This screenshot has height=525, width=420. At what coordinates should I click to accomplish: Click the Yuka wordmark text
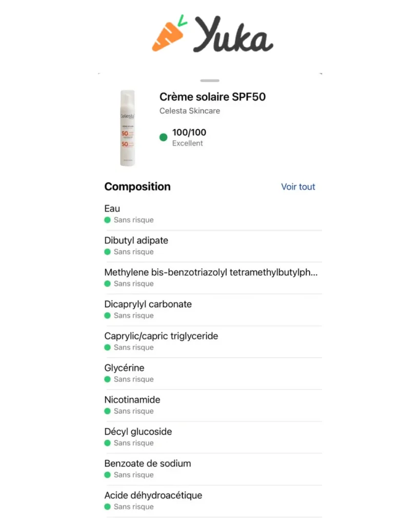(233, 34)
